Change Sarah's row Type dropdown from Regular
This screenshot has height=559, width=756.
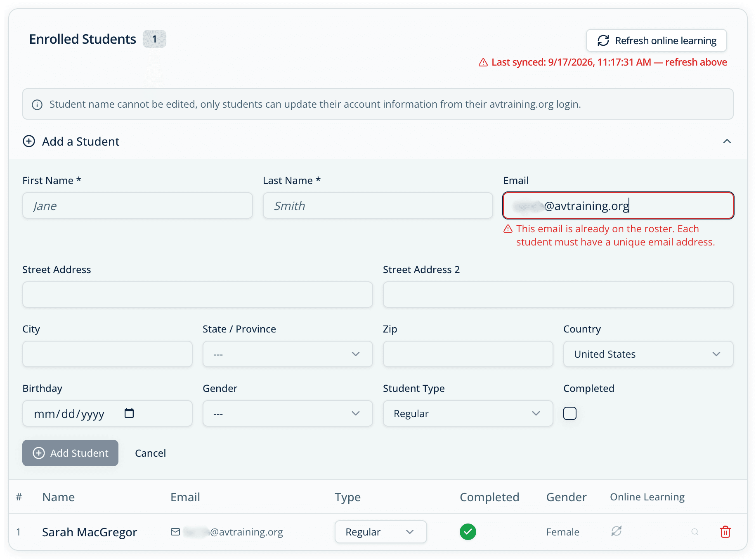pyautogui.click(x=380, y=532)
